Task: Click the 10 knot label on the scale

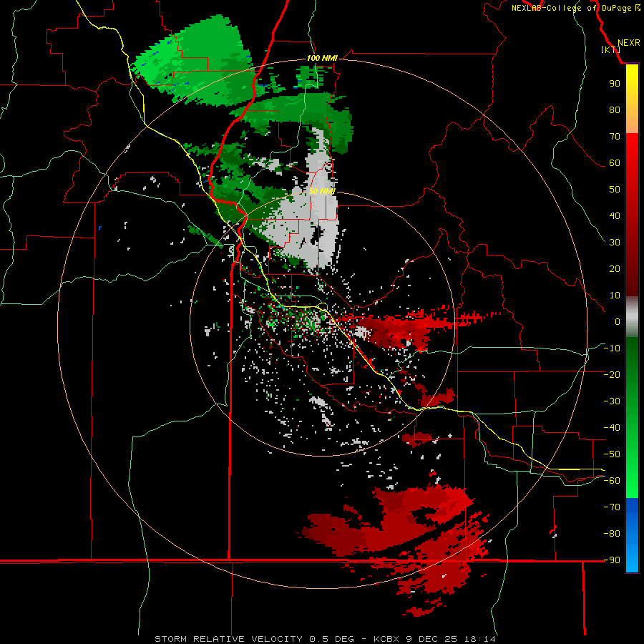Action: [615, 296]
